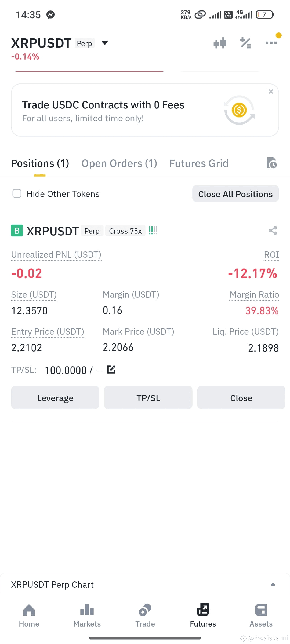Edit the TP/SL values pencil icon
290x644 pixels.
point(111,369)
